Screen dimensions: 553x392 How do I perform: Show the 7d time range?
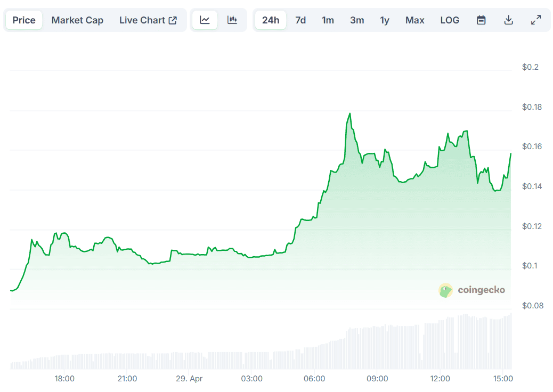300,20
